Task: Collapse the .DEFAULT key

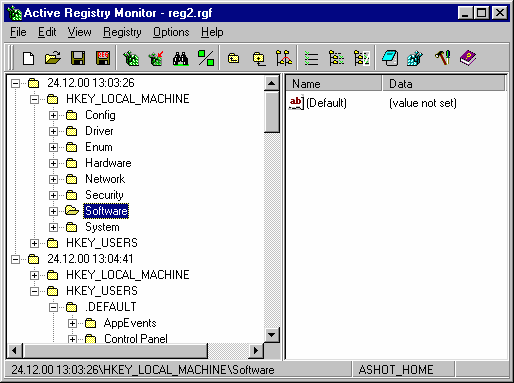Action: click(x=53, y=307)
